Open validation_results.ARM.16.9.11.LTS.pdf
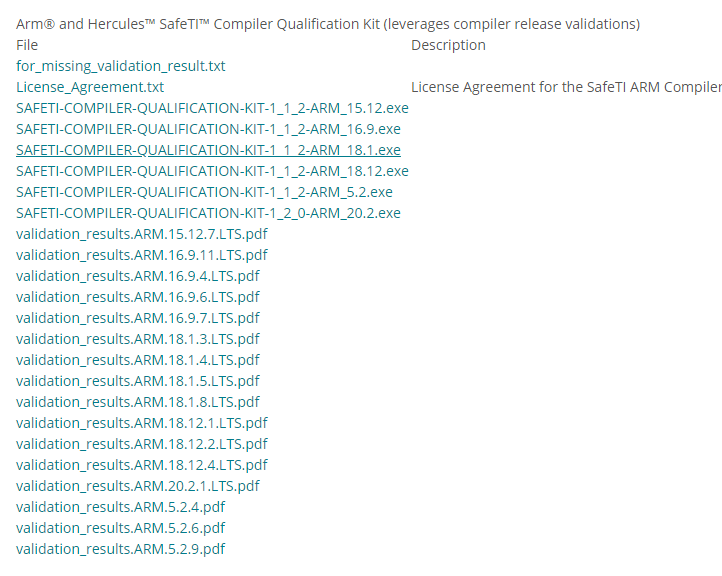 (x=142, y=255)
